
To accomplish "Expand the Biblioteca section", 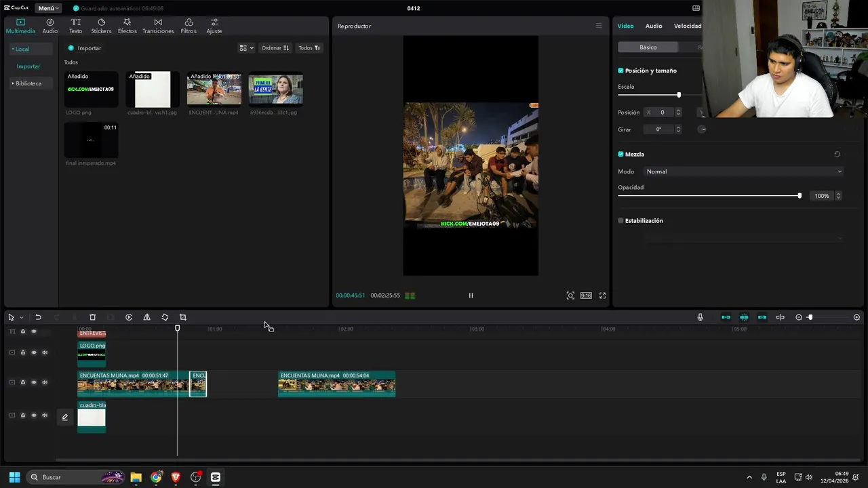I will (x=28, y=83).
